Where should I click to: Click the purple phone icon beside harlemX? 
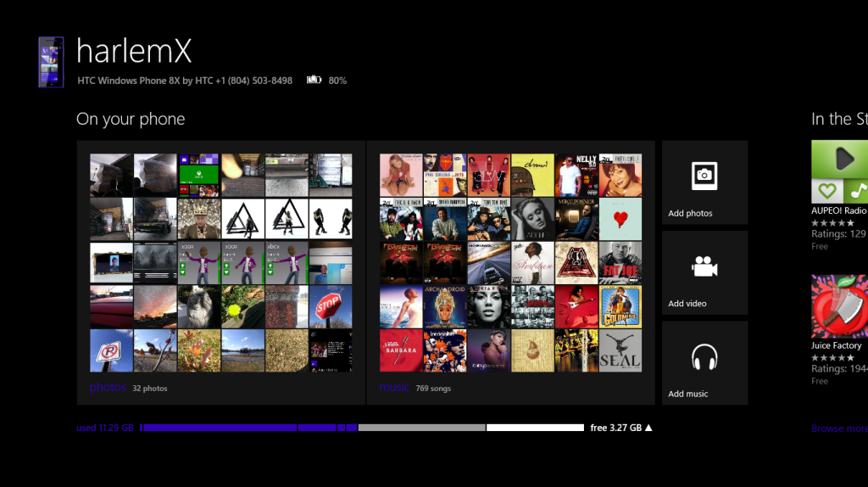click(x=51, y=62)
